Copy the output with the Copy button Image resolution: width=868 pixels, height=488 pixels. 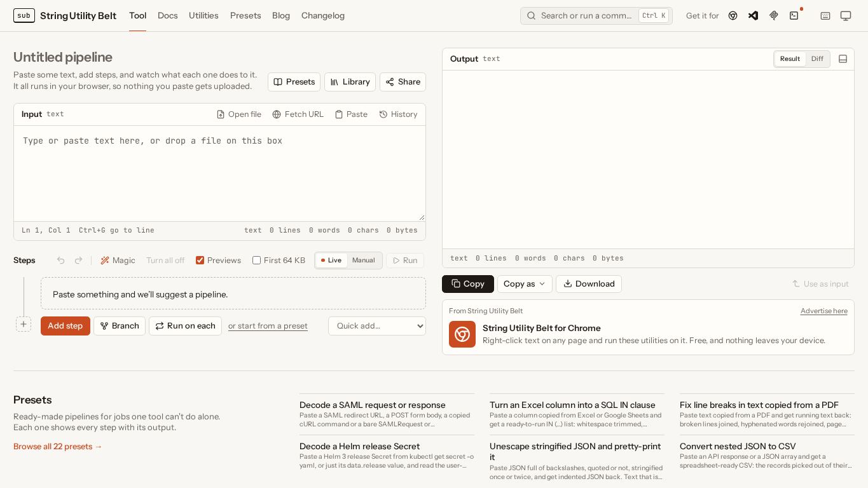tap(468, 284)
